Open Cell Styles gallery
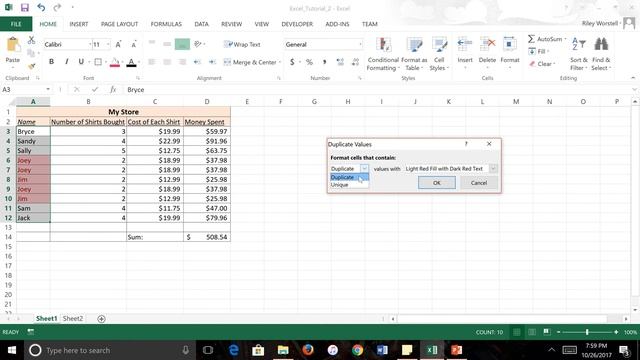 click(439, 54)
